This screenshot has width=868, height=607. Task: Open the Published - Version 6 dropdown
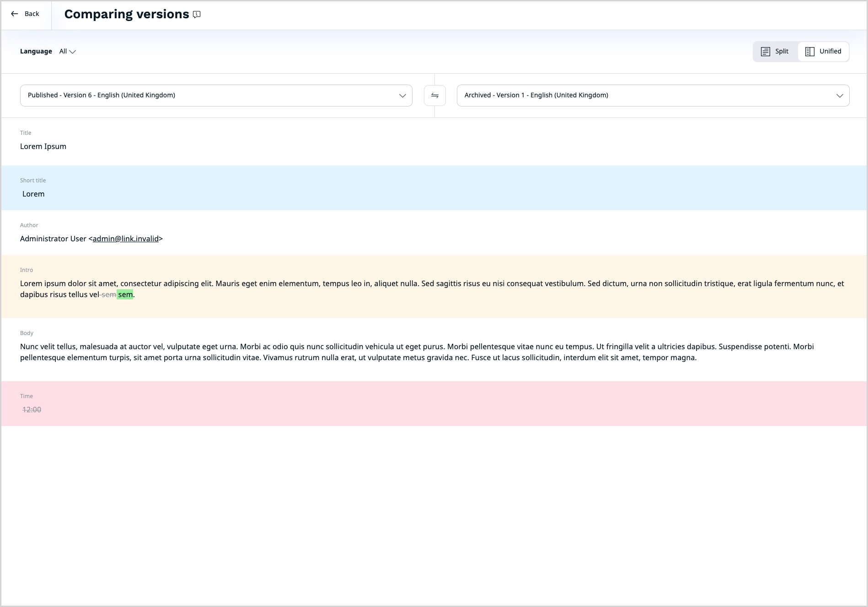click(216, 96)
